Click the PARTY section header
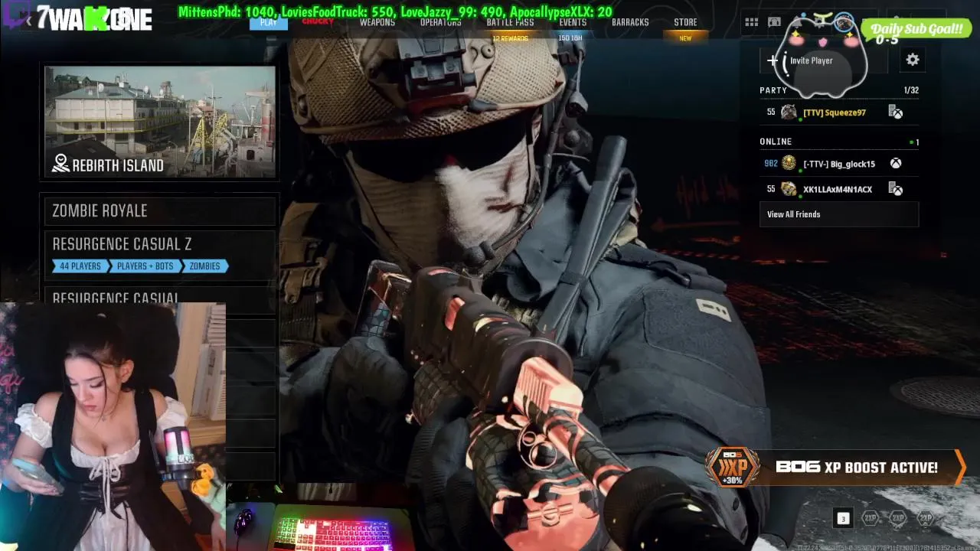Viewport: 980px width, 551px height. [773, 90]
